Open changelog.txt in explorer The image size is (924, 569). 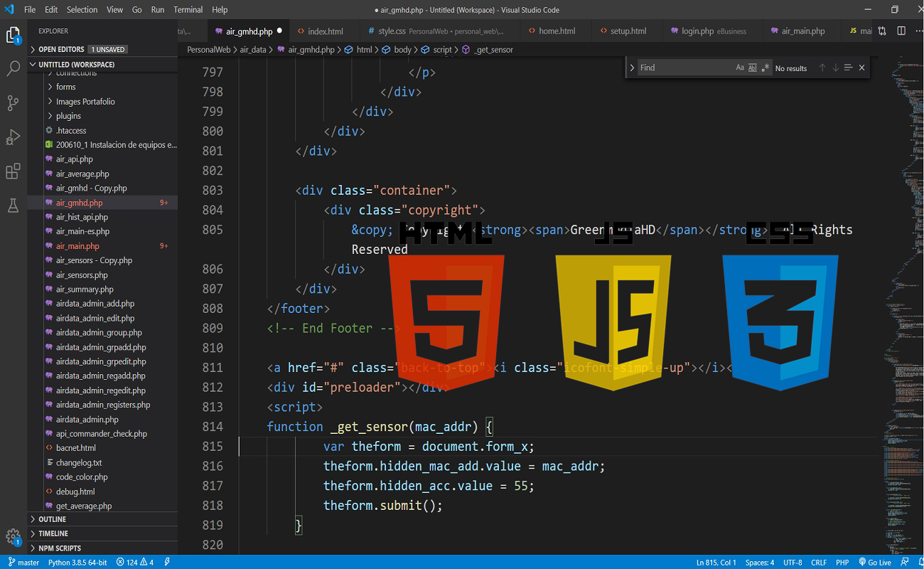point(102,462)
